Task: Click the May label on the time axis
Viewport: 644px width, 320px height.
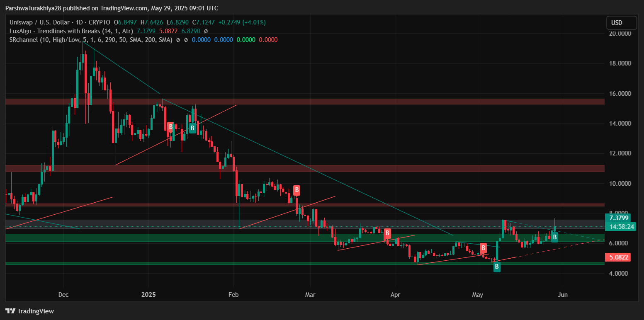Action: (478, 295)
